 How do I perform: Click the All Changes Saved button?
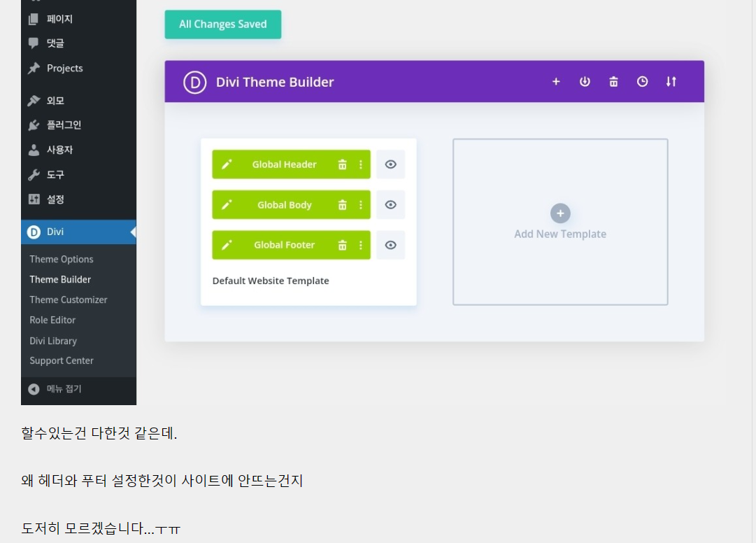222,24
